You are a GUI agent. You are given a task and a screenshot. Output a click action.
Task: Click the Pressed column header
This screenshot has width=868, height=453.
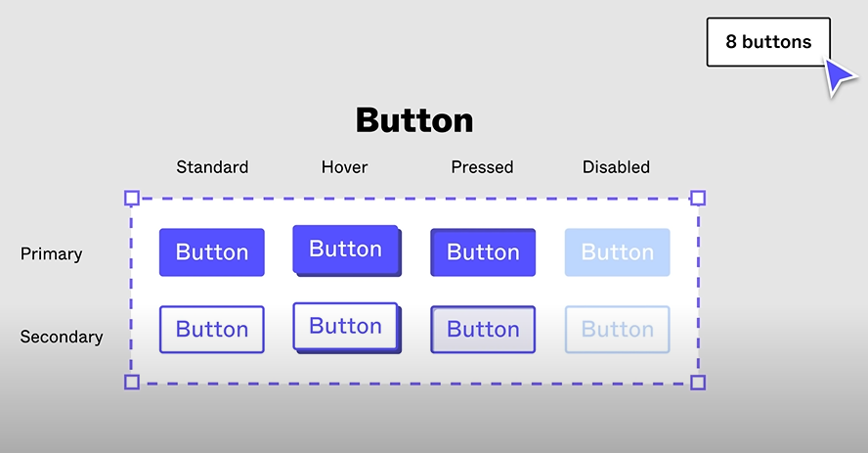(x=482, y=166)
